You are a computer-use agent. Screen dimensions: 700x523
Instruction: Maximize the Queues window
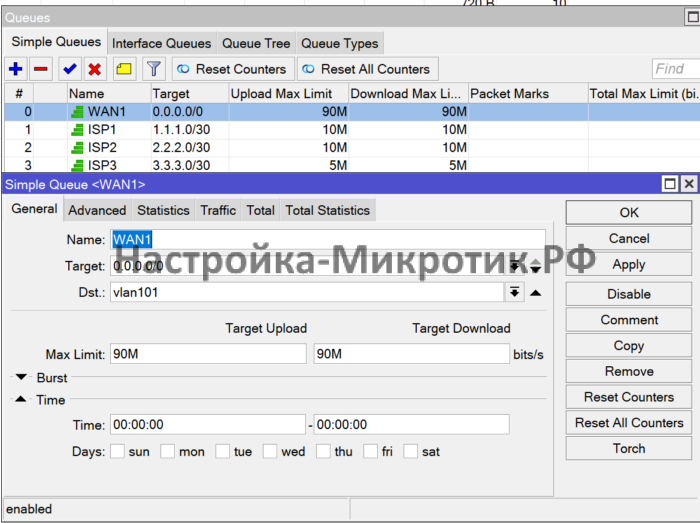(692, 17)
